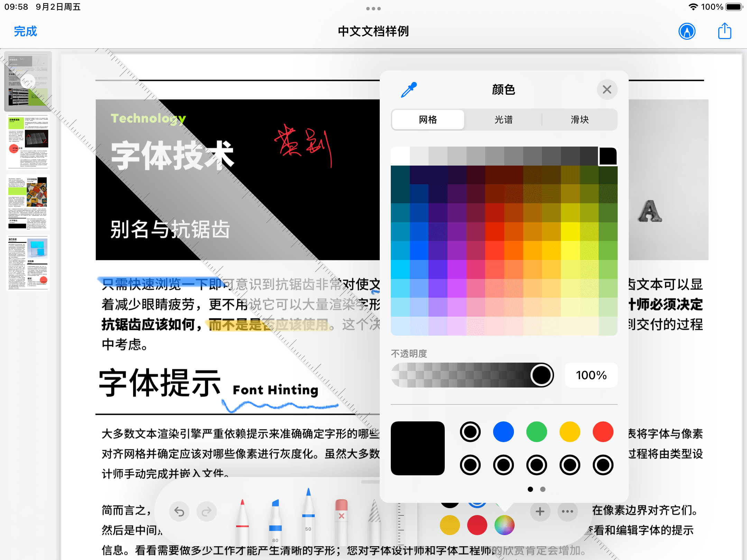This screenshot has width=747, height=560.
Task: Tap share icon in top right
Action: pos(725,32)
